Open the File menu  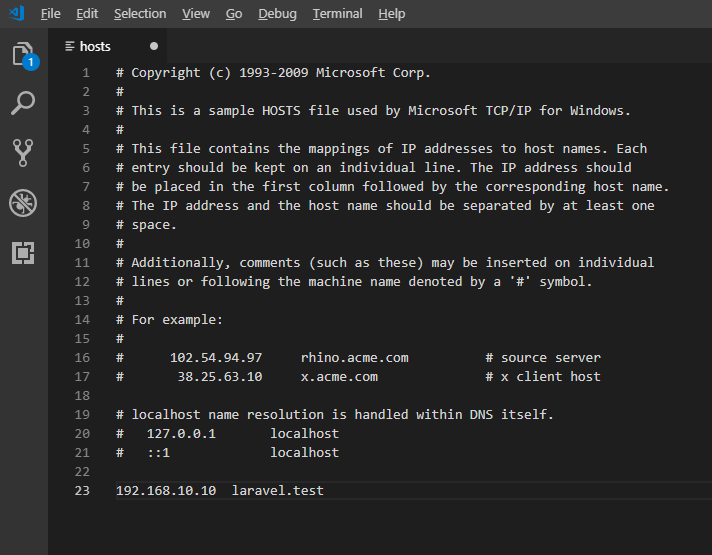[51, 14]
